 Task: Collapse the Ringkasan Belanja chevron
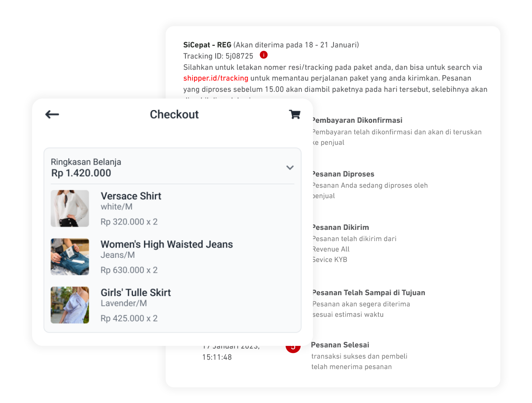click(x=290, y=168)
